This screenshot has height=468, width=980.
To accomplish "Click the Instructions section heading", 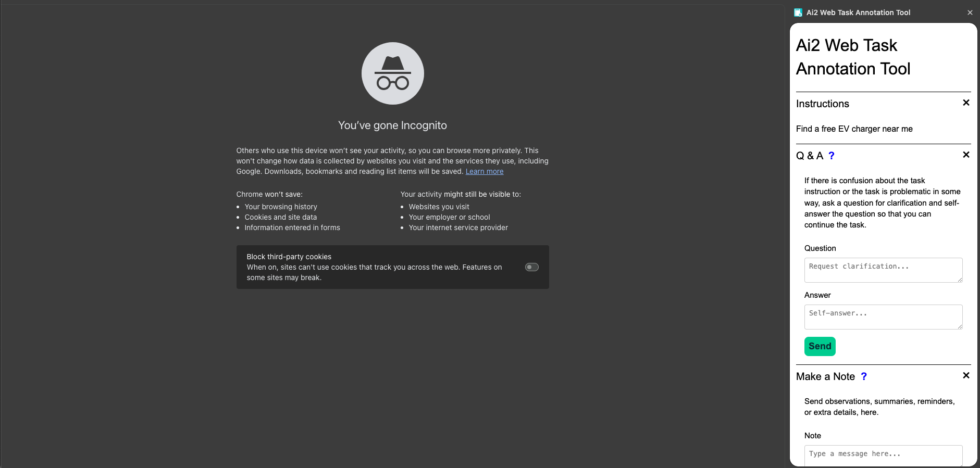I will tap(822, 104).
